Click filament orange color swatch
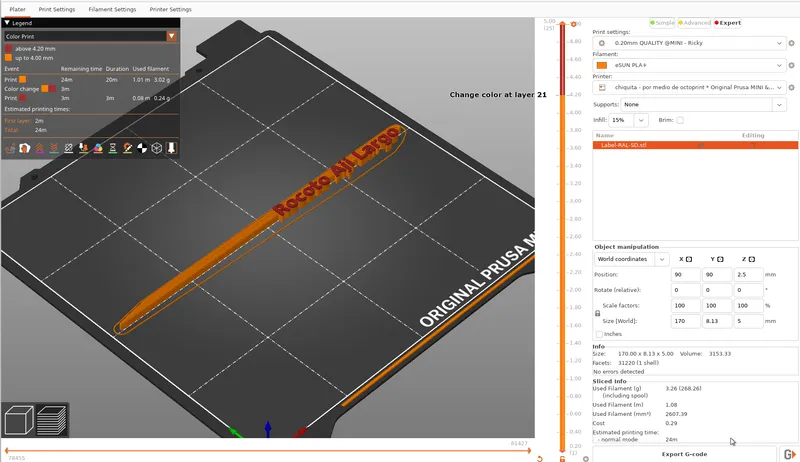Image resolution: width=800 pixels, height=462 pixels. tap(602, 65)
